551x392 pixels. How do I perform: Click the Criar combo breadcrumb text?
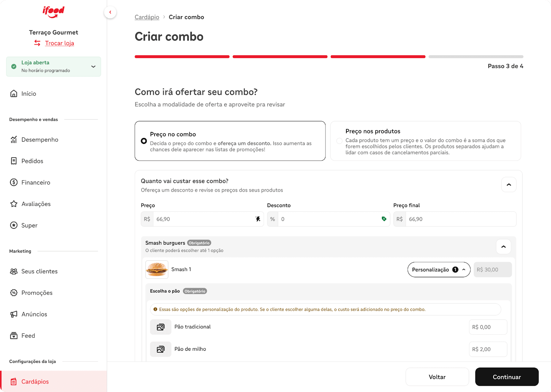pos(186,17)
